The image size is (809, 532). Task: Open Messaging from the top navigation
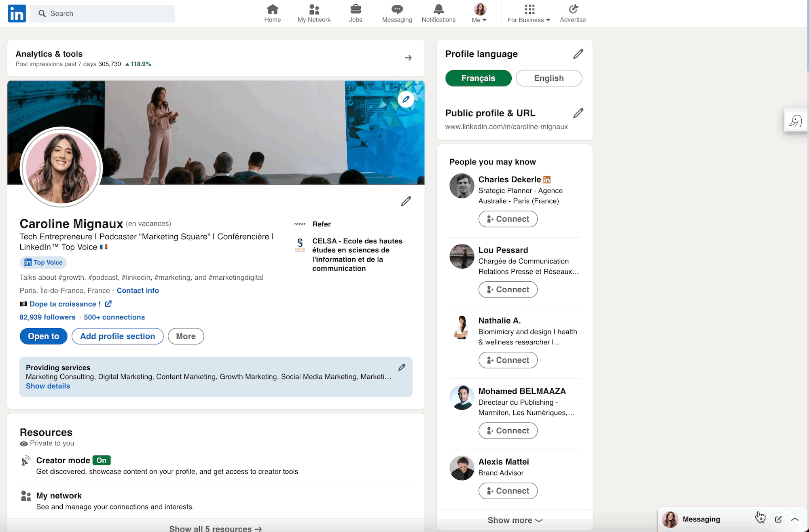pyautogui.click(x=397, y=13)
